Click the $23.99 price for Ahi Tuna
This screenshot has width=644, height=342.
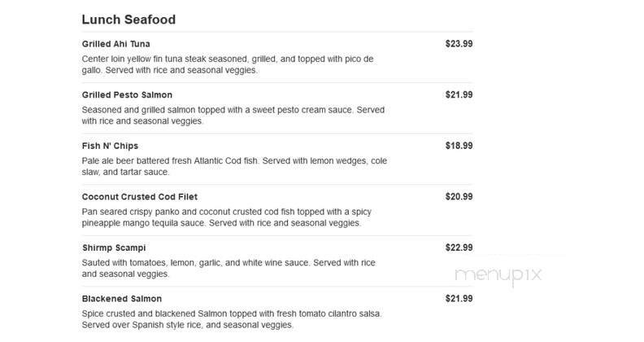tap(459, 44)
